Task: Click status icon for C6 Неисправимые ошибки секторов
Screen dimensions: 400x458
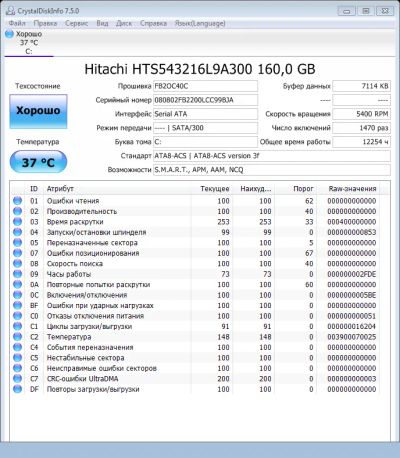Action: (x=17, y=368)
